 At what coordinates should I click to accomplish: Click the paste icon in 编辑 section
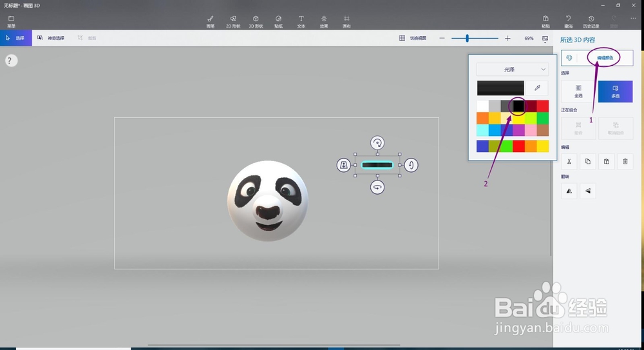(606, 162)
